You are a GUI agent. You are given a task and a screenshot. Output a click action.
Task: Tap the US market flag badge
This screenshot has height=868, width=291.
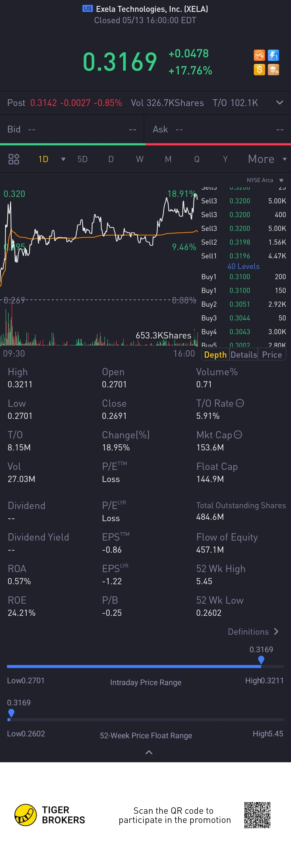(88, 8)
